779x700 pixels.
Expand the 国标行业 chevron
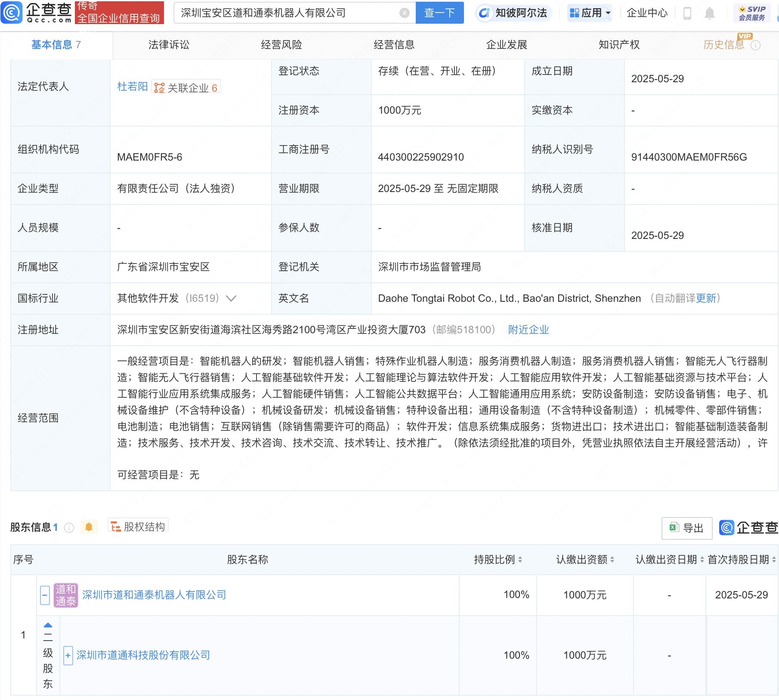[231, 298]
